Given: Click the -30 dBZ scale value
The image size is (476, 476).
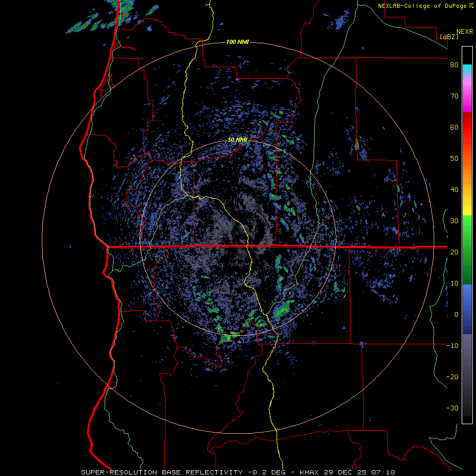Looking at the screenshot, I should [452, 408].
